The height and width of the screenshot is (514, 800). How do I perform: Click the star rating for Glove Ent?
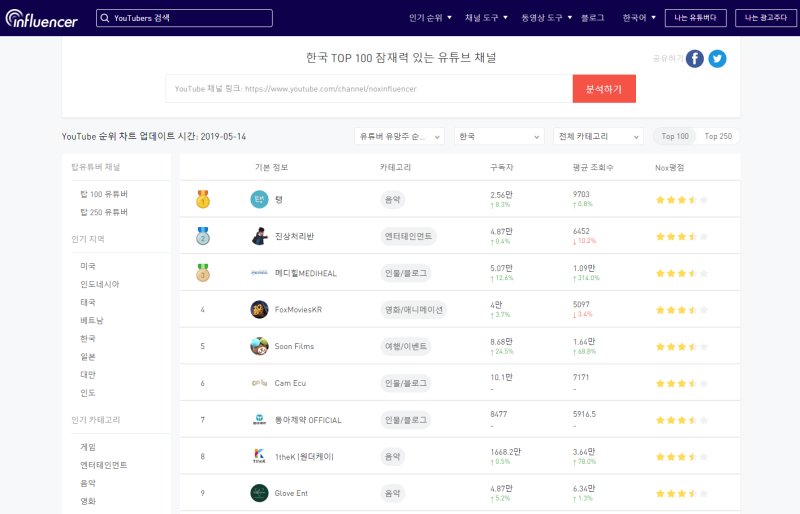coord(682,494)
